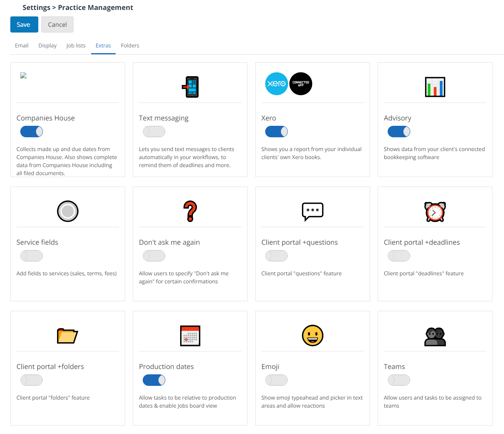Click the smiley face Emoji icon

tap(312, 335)
